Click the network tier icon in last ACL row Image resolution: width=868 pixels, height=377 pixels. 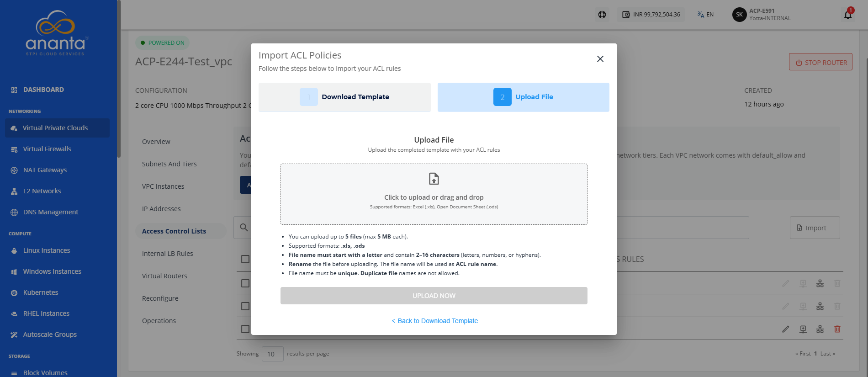pos(820,329)
